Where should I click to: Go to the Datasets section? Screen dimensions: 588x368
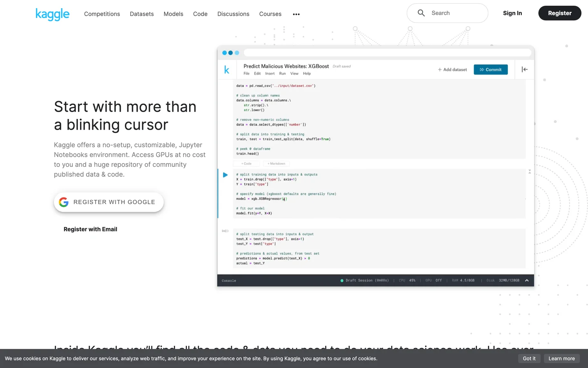(142, 14)
